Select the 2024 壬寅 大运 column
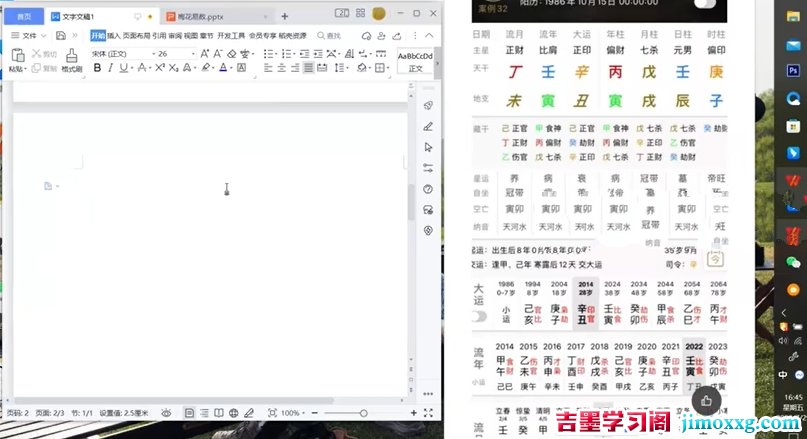The height and width of the screenshot is (439, 807). [612, 304]
